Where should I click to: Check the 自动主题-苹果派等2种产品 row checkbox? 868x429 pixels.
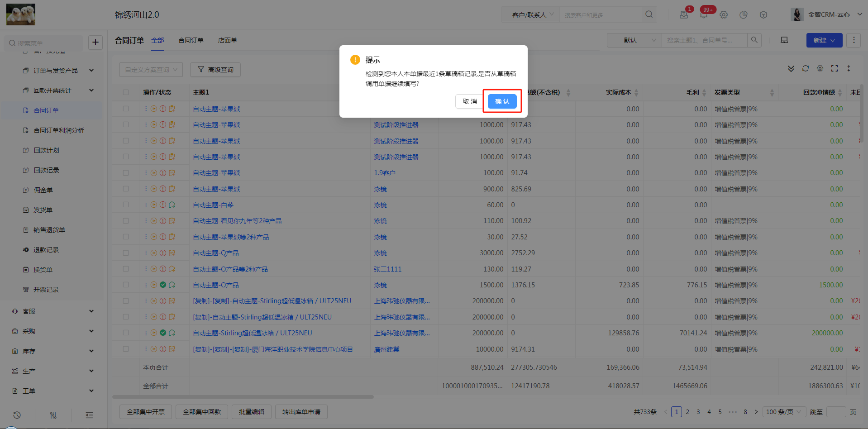coord(126,237)
